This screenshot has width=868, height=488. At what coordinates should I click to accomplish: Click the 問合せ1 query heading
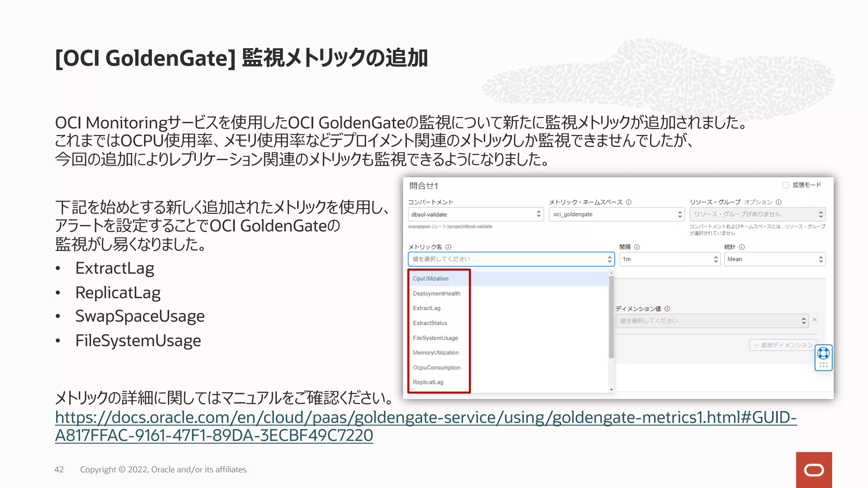pos(423,186)
